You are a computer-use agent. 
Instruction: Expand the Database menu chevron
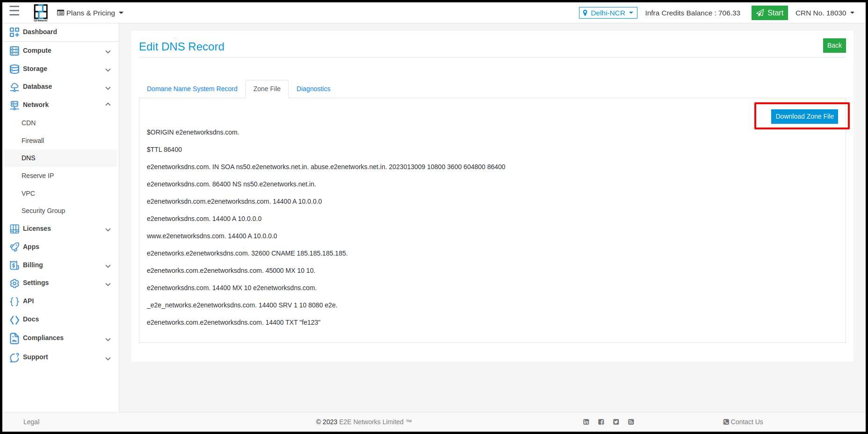coord(108,88)
